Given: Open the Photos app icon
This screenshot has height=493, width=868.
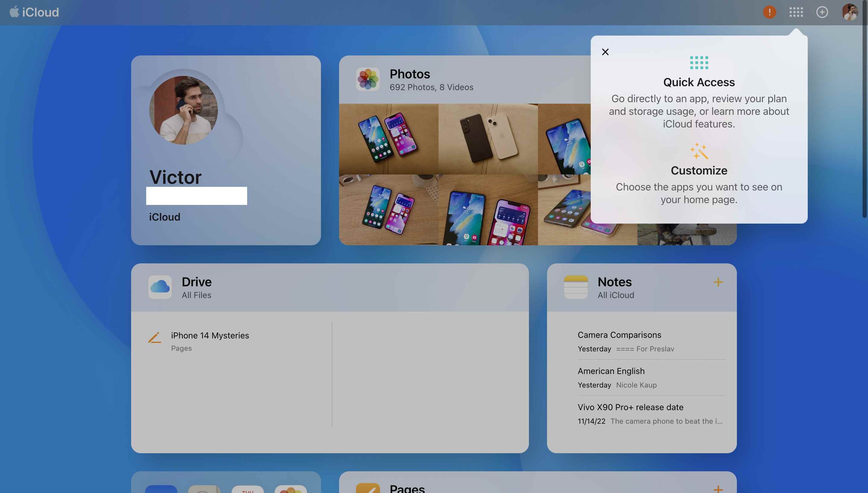Looking at the screenshot, I should coord(368,79).
